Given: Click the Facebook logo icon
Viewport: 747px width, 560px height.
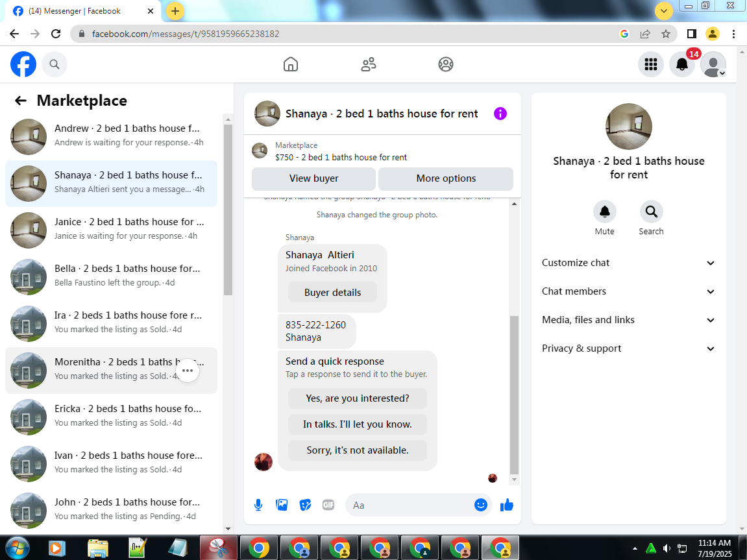Looking at the screenshot, I should [x=23, y=64].
